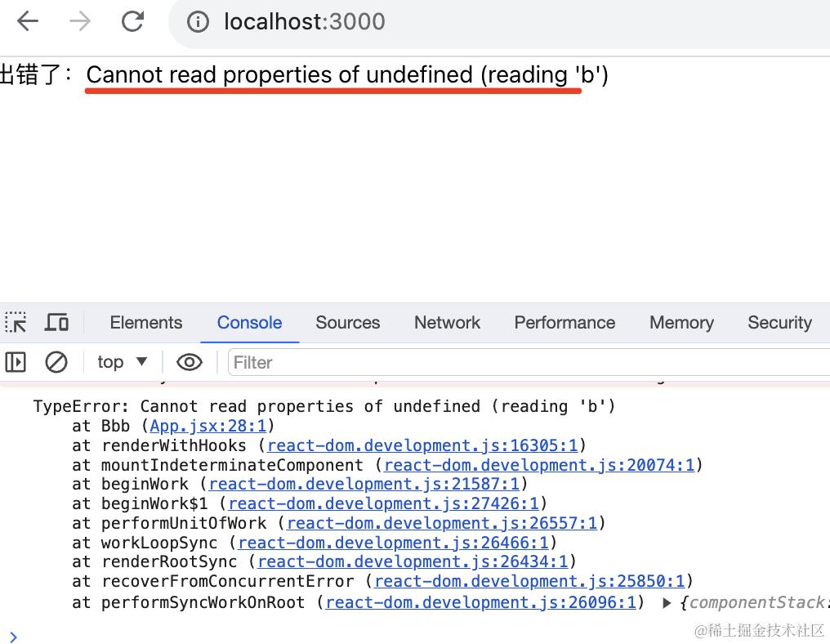830x644 pixels.
Task: Create live expression with eye icon
Action: (189, 362)
